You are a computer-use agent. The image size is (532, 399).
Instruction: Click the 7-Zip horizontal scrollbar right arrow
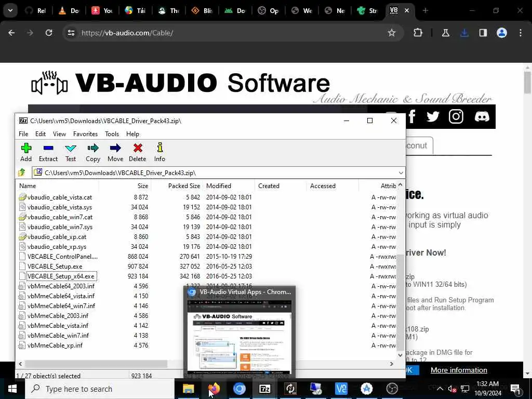point(392,364)
